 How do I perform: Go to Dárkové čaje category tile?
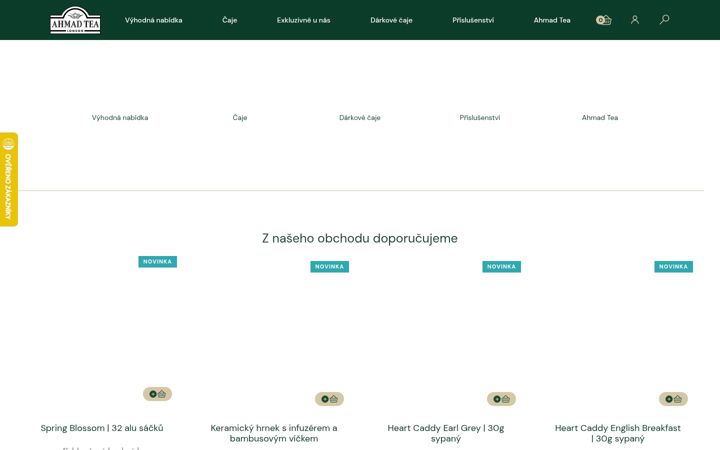tap(360, 118)
